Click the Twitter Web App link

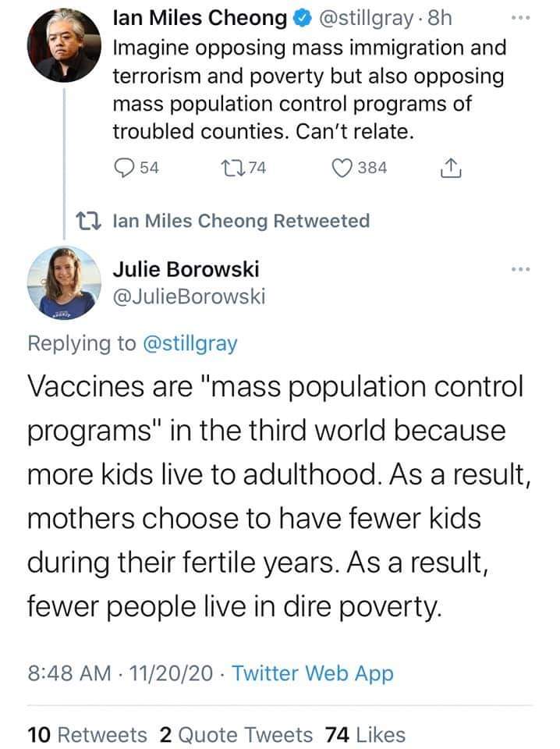tap(313, 673)
